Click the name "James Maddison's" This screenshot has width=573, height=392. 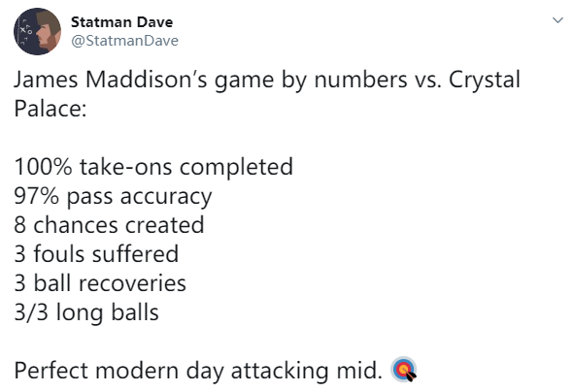(111, 80)
